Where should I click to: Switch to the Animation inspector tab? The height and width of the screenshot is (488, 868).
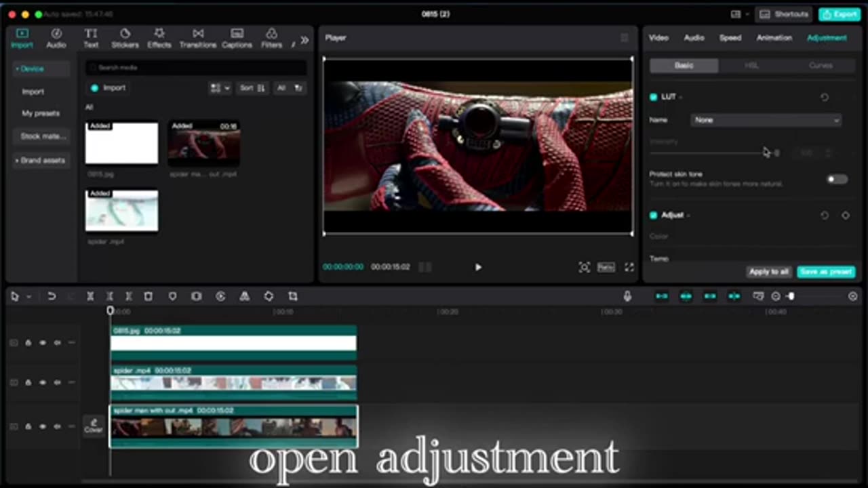point(774,38)
